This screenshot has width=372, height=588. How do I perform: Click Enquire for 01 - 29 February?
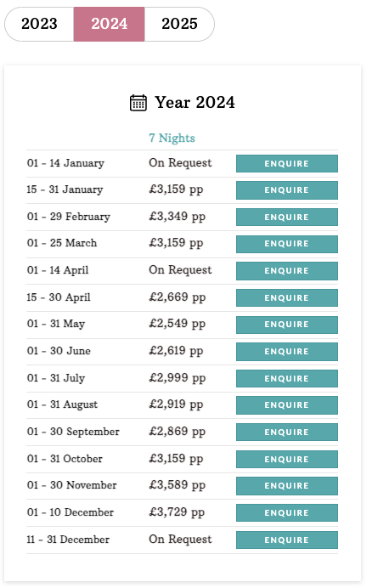[x=287, y=218]
